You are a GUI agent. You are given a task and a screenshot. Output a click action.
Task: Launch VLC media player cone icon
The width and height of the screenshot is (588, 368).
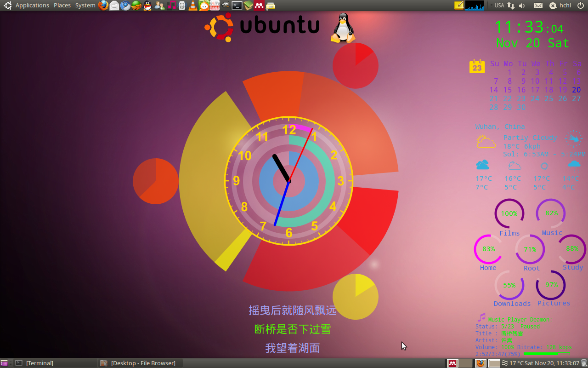193,6
